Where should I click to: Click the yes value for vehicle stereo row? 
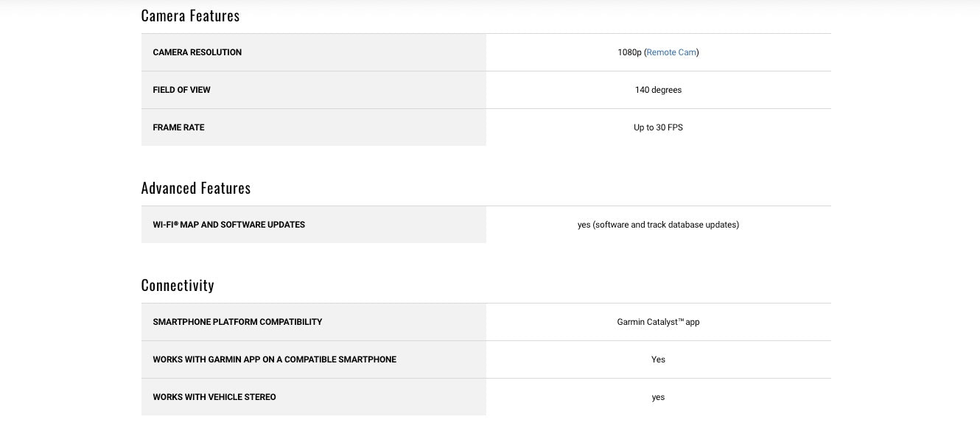[658, 397]
